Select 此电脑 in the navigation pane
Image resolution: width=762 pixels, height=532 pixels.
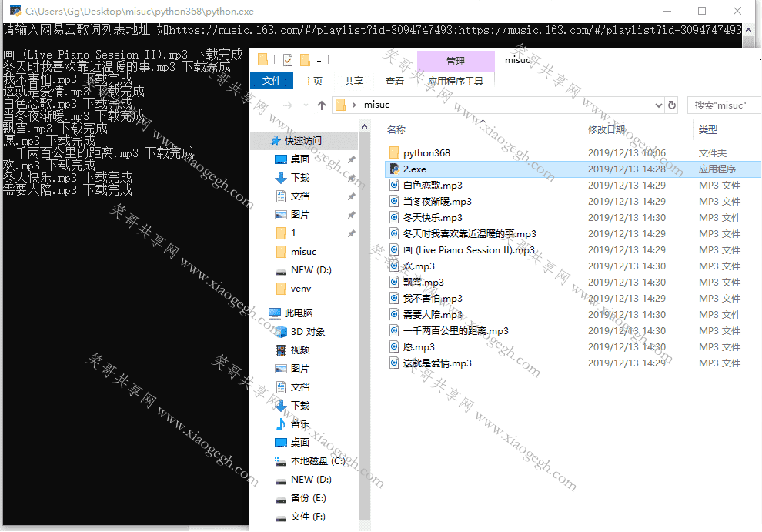pyautogui.click(x=299, y=313)
